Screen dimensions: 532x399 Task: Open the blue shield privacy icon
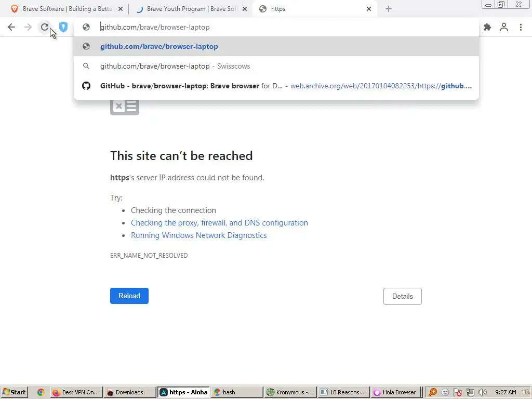tap(63, 27)
